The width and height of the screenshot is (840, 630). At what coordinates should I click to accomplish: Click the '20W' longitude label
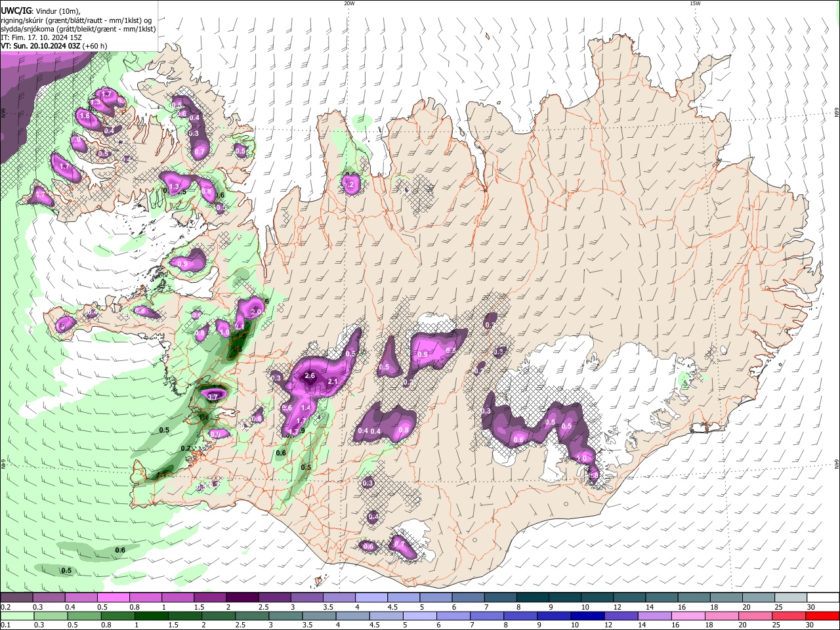click(x=349, y=3)
